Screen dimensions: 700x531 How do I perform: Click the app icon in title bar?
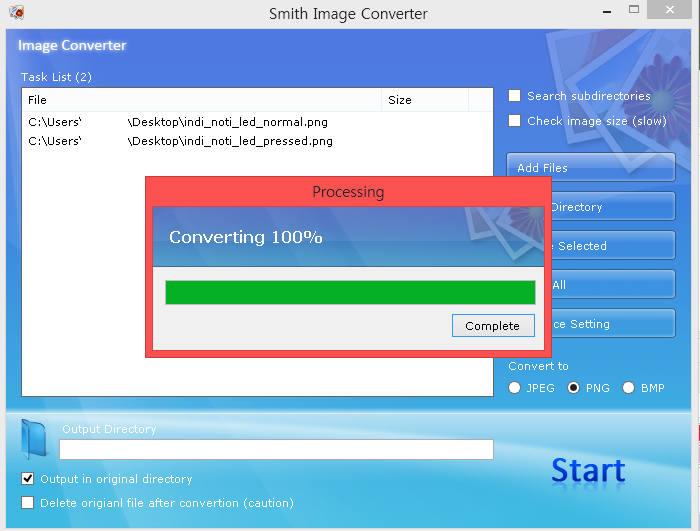pos(16,13)
